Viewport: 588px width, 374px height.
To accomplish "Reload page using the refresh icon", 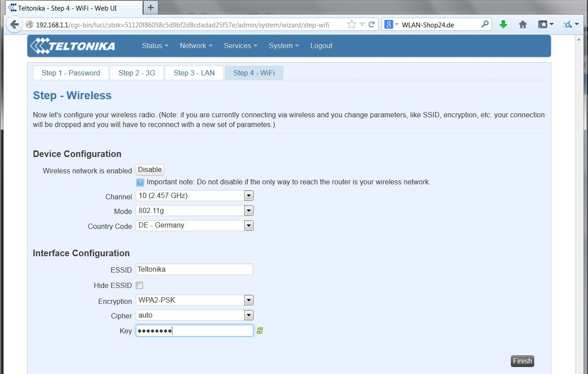I will (372, 25).
